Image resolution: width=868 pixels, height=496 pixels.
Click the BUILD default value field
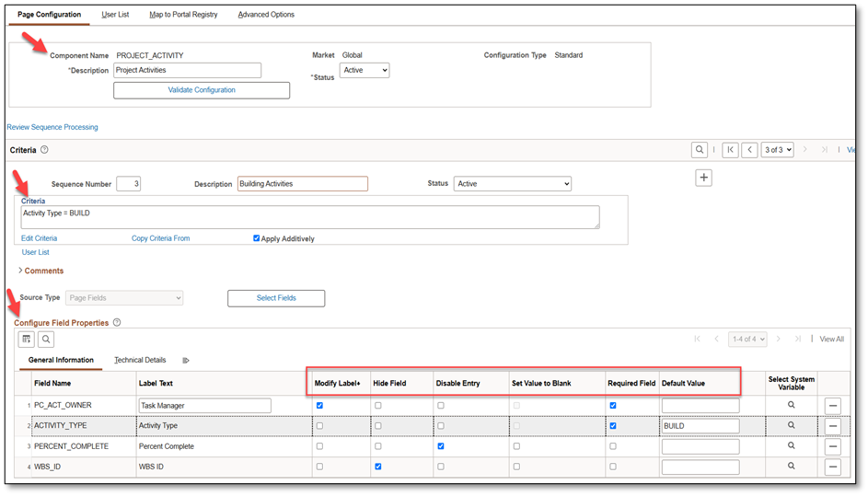[x=700, y=426]
